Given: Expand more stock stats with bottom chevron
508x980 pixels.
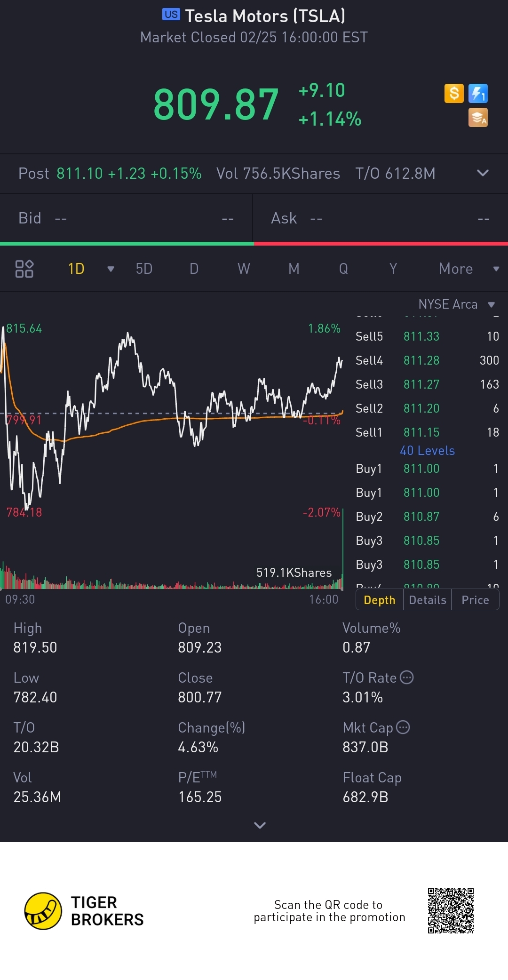Looking at the screenshot, I should 260,825.
